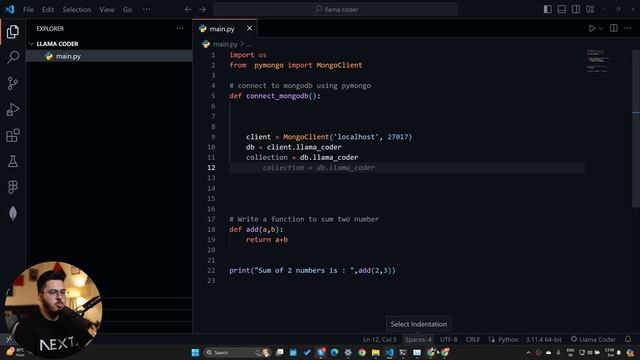
Task: Open the Extensions view
Action: 13,135
